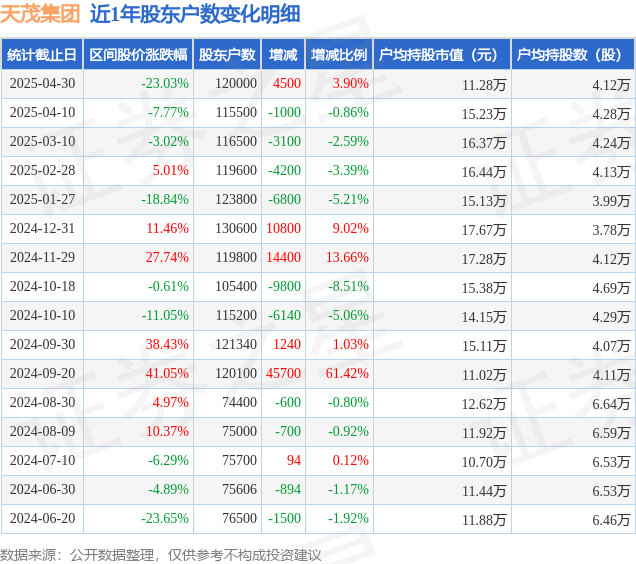Click the 2024-12-31 date row
This screenshot has width=636, height=564.
pyautogui.click(x=318, y=229)
